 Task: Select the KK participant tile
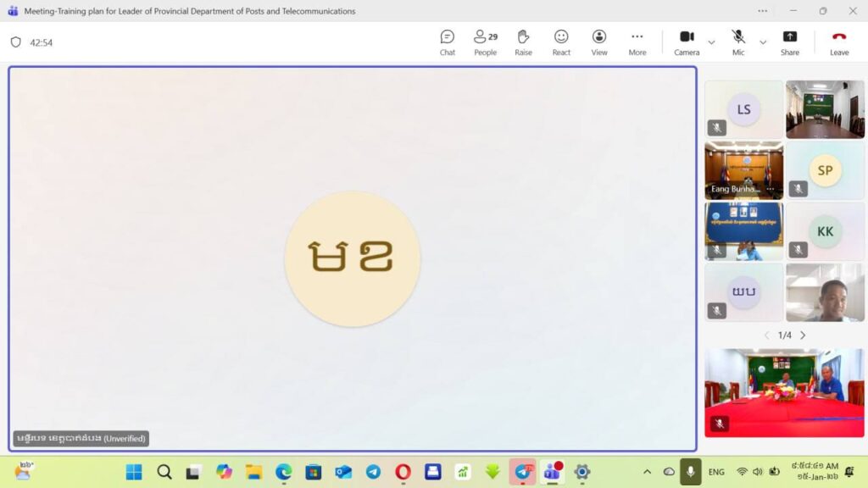pos(825,231)
